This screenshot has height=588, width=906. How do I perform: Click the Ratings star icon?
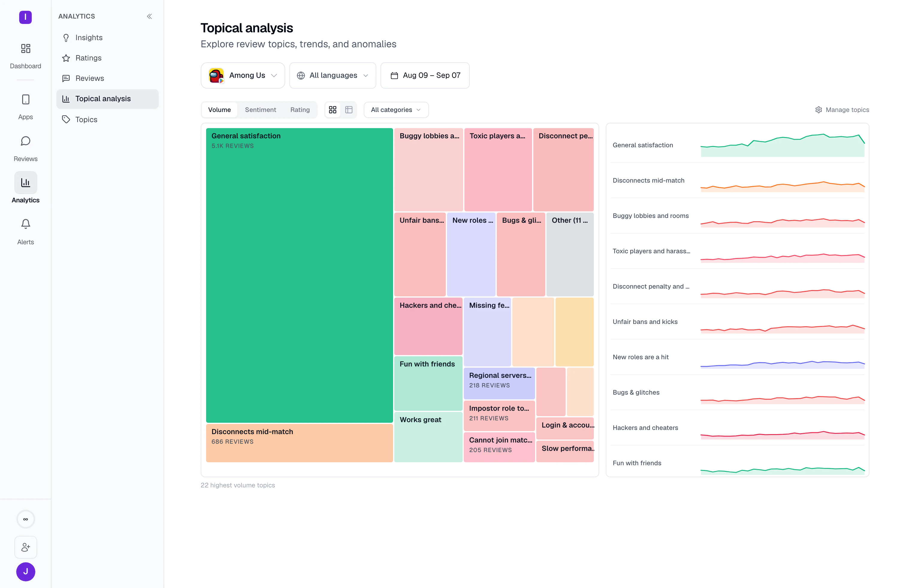(x=66, y=58)
